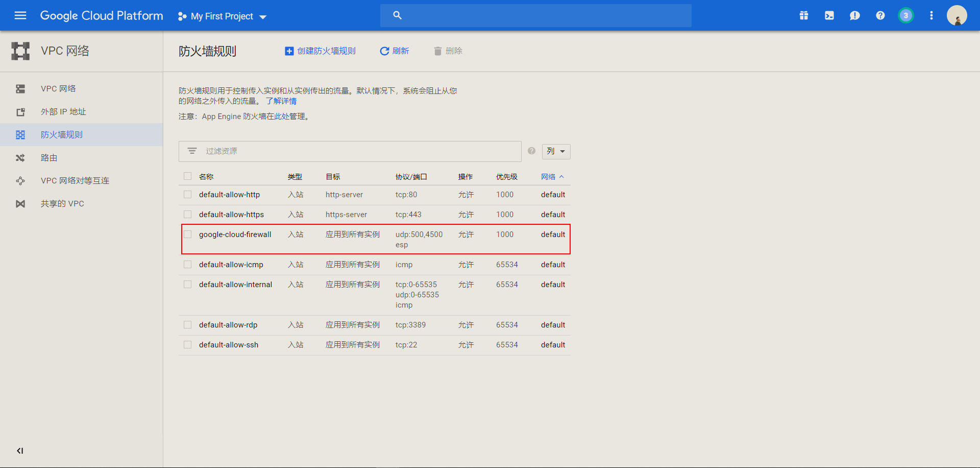Click the top search bar field
Screen dimensions: 980x468
536,15
